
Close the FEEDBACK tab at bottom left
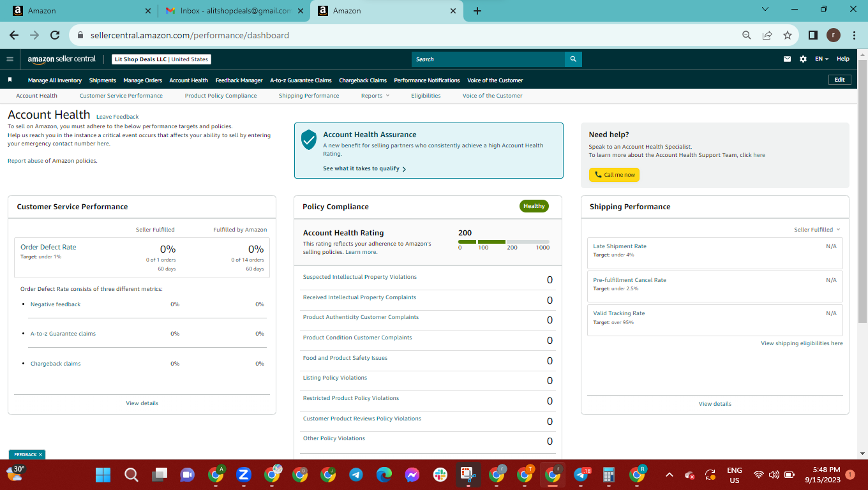coord(40,455)
